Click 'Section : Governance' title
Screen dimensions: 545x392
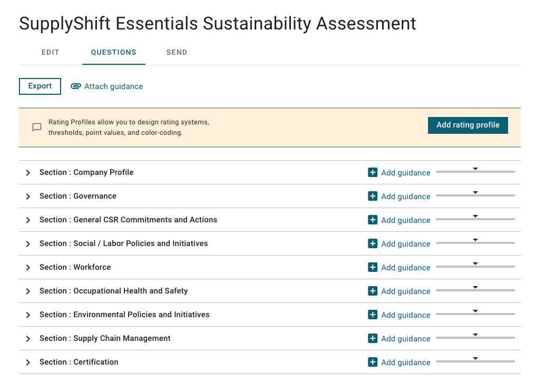(x=78, y=196)
